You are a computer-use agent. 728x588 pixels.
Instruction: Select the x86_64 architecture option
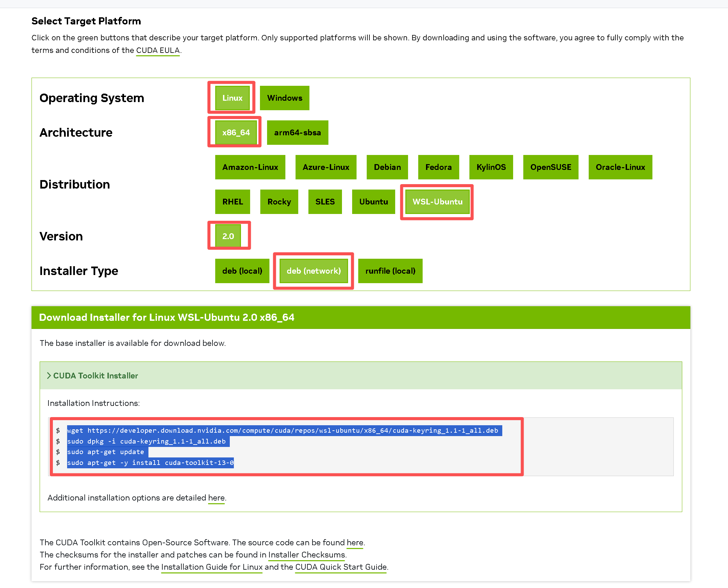(x=236, y=133)
